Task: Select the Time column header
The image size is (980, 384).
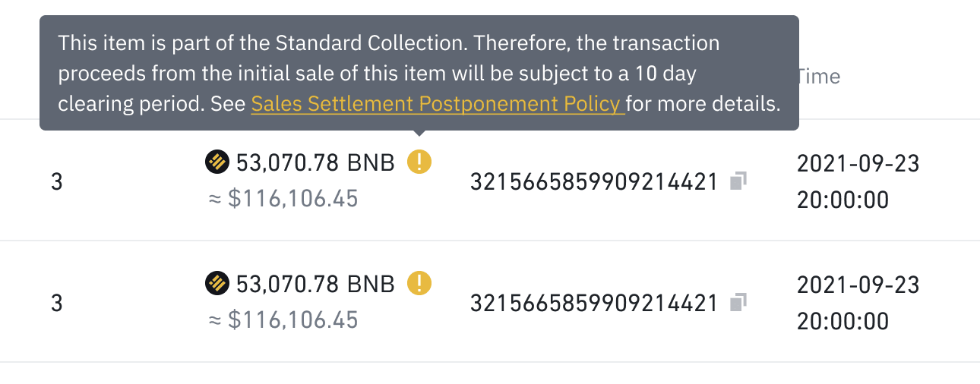Action: pyautogui.click(x=818, y=76)
